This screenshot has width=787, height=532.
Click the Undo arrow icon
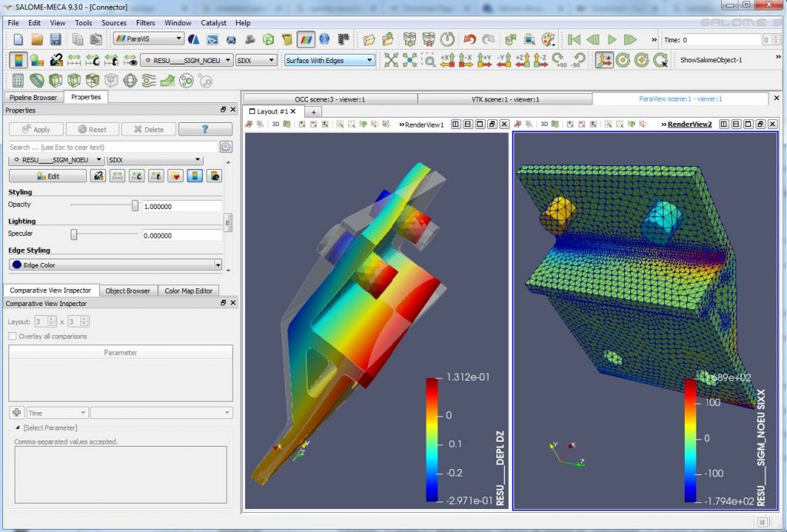tap(469, 39)
